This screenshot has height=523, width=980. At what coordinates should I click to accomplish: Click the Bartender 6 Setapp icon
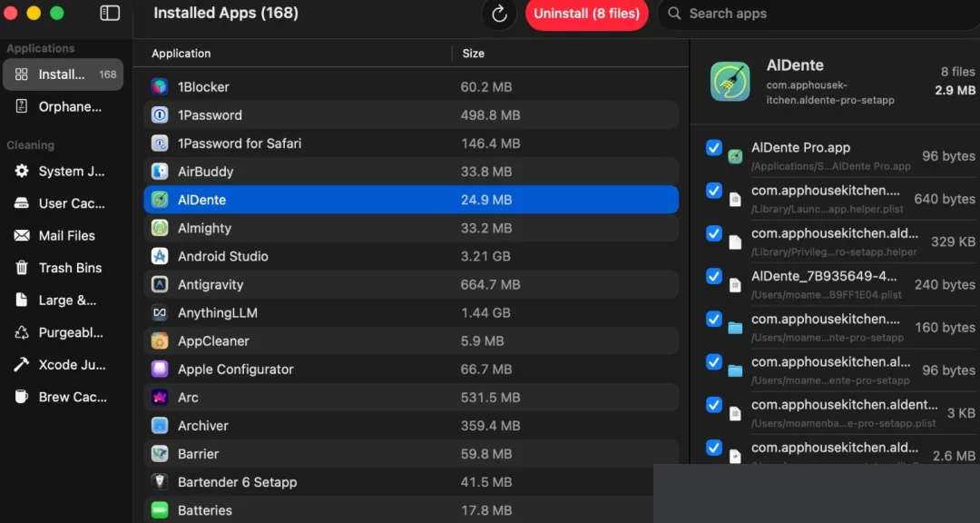(160, 482)
